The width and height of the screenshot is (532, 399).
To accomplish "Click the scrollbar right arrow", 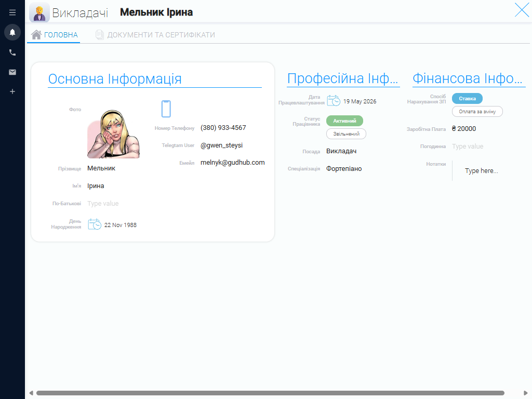I will point(526,393).
